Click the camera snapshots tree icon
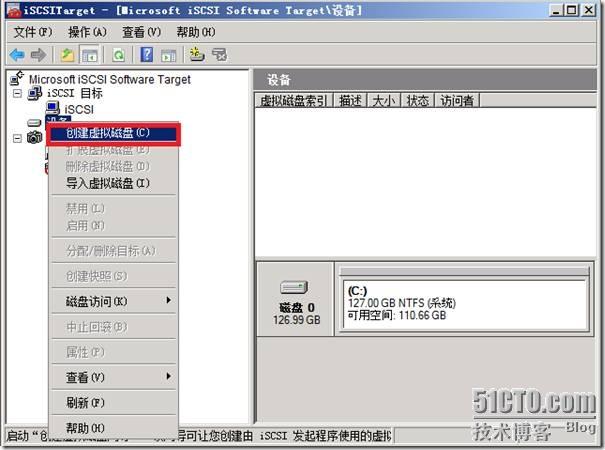 (34, 137)
